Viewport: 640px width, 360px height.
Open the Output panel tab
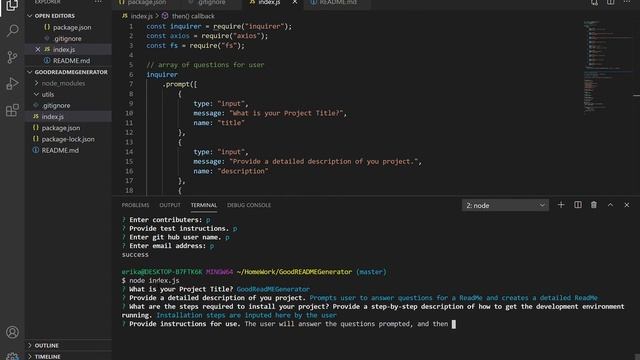click(170, 205)
